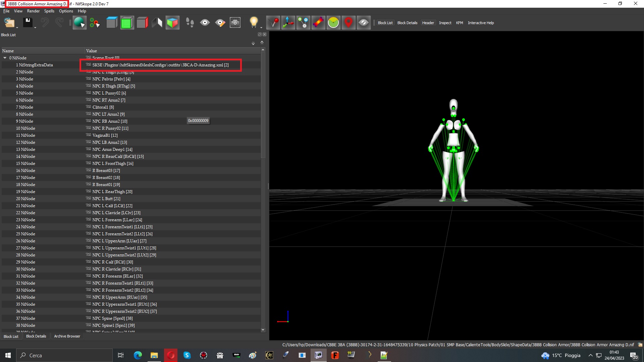Switch to Archive Browser tab
This screenshot has width=644, height=362.
[67, 336]
